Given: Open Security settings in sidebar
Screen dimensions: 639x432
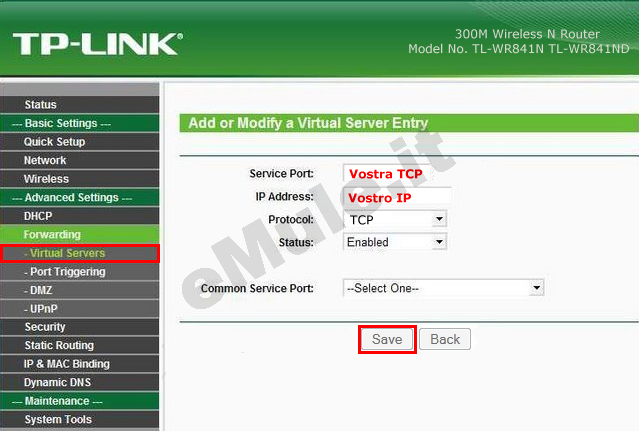Looking at the screenshot, I should (x=80, y=327).
